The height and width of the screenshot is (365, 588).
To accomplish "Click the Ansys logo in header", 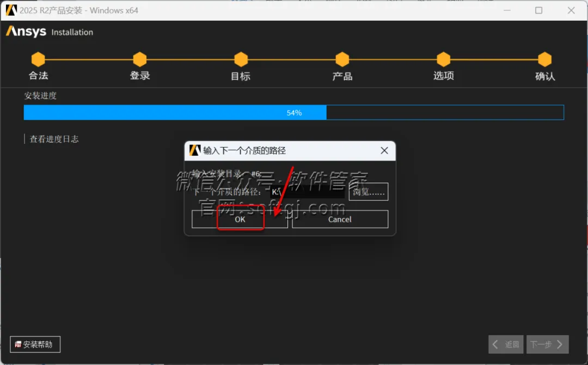I will tap(26, 32).
